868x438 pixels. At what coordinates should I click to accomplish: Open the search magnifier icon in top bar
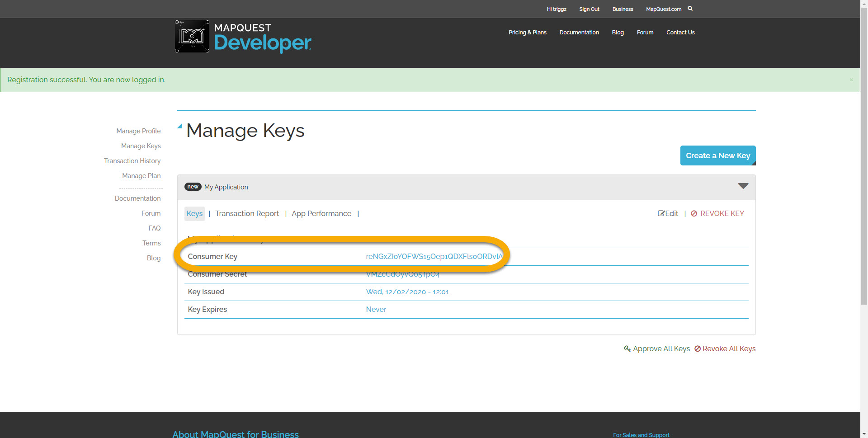(x=690, y=9)
